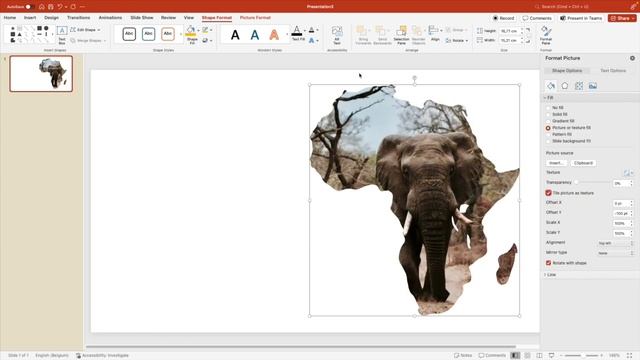
Task: Click the Share button
Action: click(x=622, y=18)
